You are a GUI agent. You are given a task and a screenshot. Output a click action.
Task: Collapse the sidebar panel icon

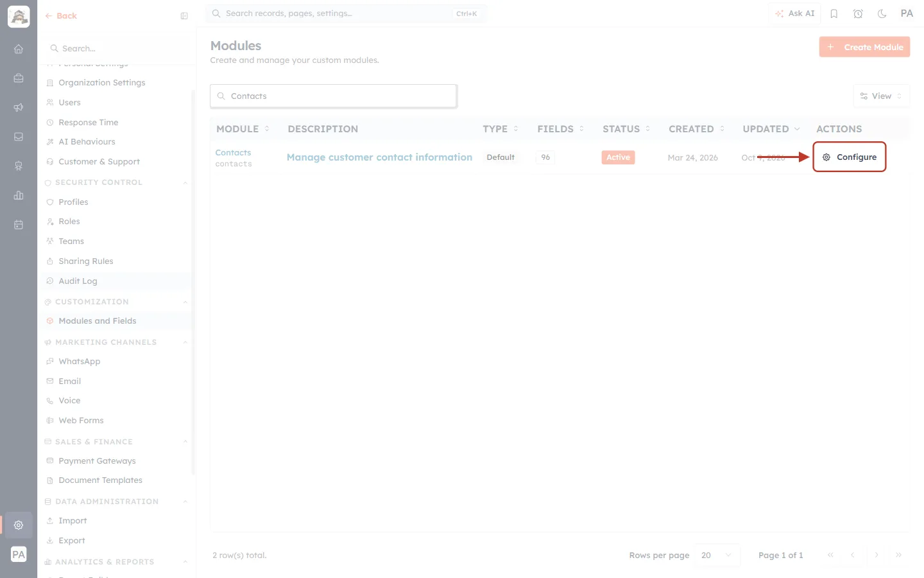tap(184, 16)
